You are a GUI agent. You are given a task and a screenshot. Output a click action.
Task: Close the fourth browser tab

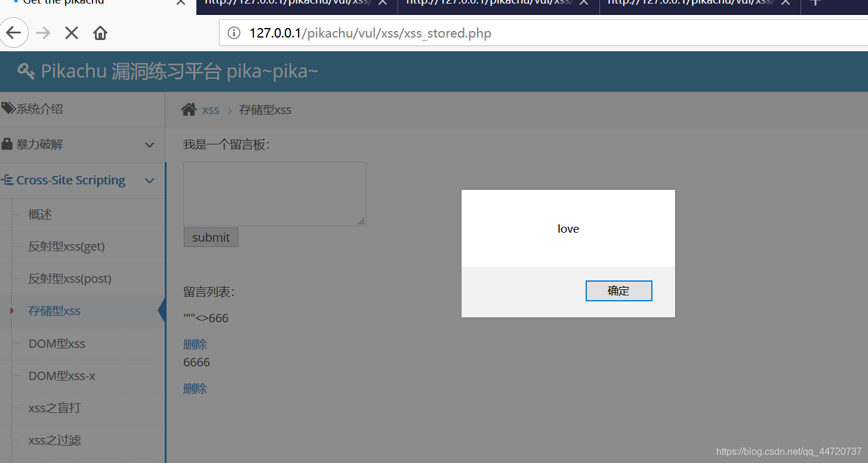[786, 2]
